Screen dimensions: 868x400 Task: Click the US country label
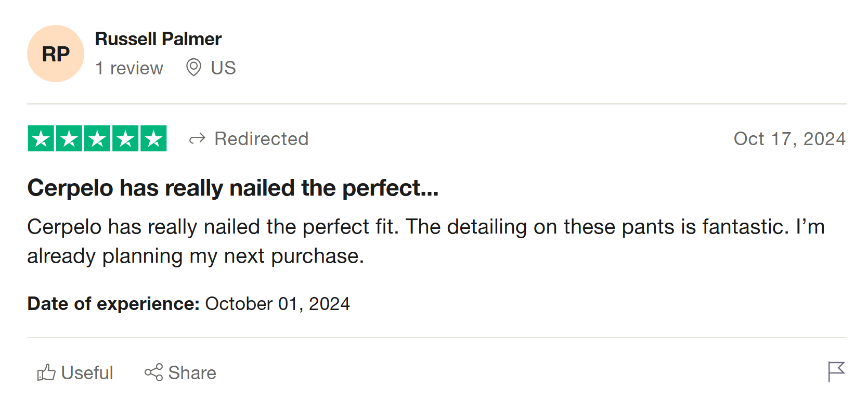click(x=223, y=68)
